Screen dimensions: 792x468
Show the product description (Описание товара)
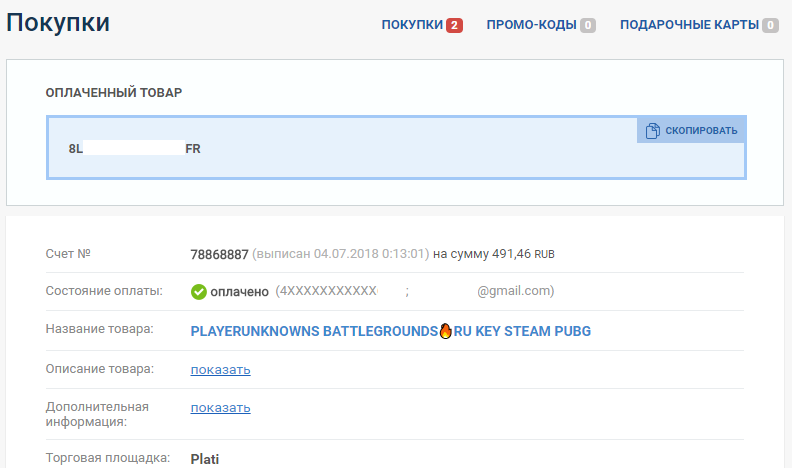point(220,370)
